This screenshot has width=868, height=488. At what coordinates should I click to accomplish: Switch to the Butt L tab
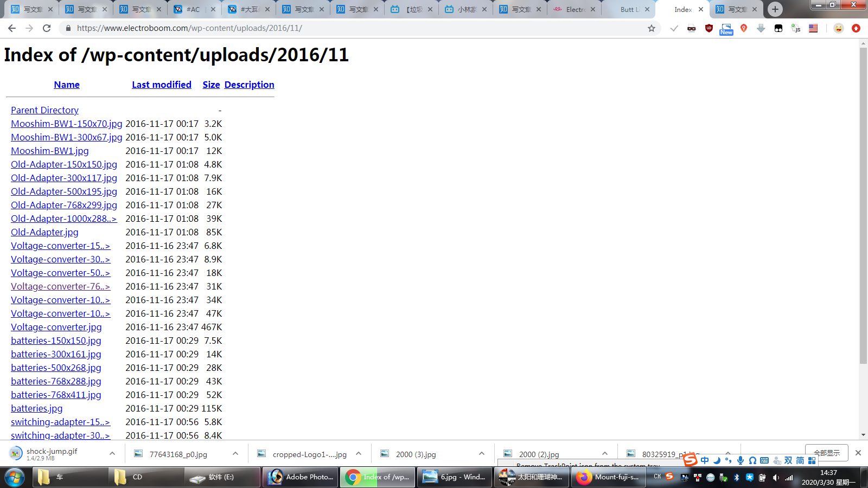coord(628,9)
